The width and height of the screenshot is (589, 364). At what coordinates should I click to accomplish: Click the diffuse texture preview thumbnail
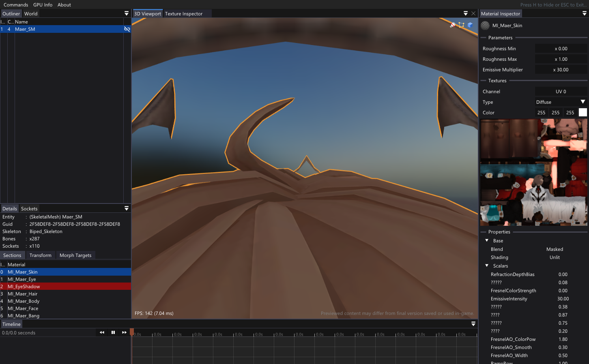533,172
